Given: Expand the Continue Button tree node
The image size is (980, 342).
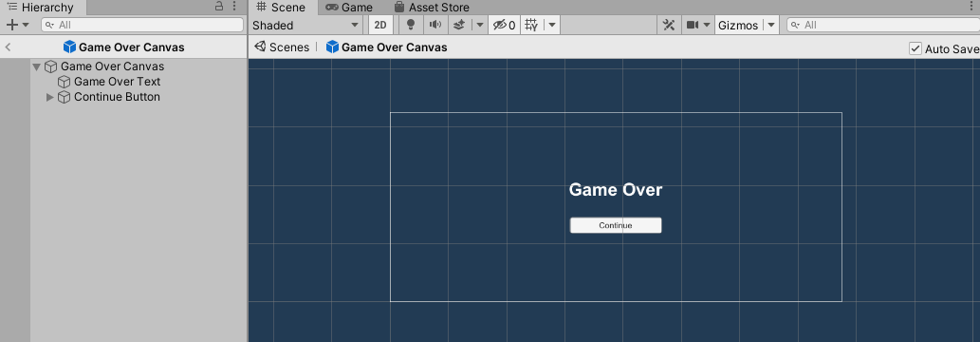Looking at the screenshot, I should point(50,97).
